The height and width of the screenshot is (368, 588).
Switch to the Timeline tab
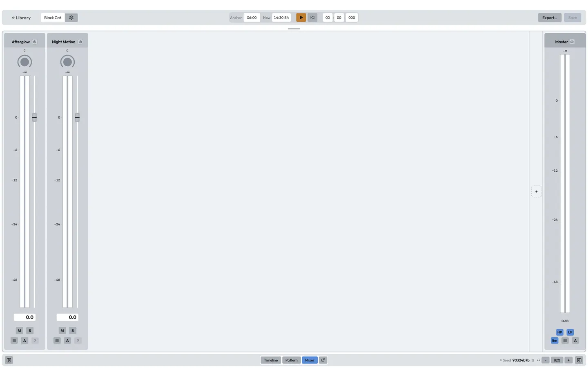pyautogui.click(x=271, y=360)
